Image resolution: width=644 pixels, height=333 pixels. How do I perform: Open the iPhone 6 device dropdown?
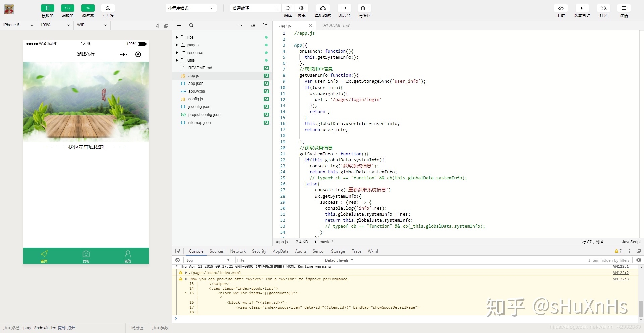click(x=18, y=25)
